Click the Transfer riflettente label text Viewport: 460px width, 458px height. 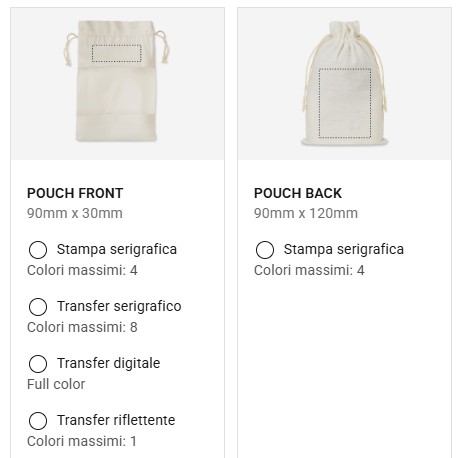click(116, 420)
